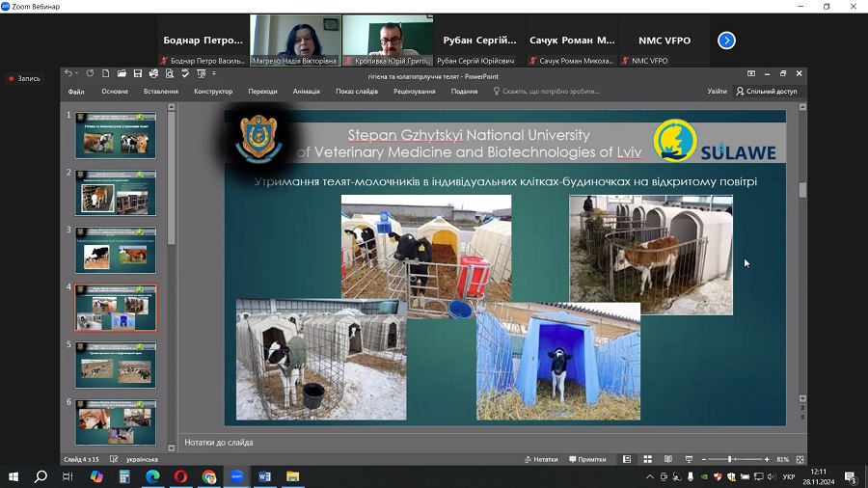Click the zoom out minus button

coord(704,459)
